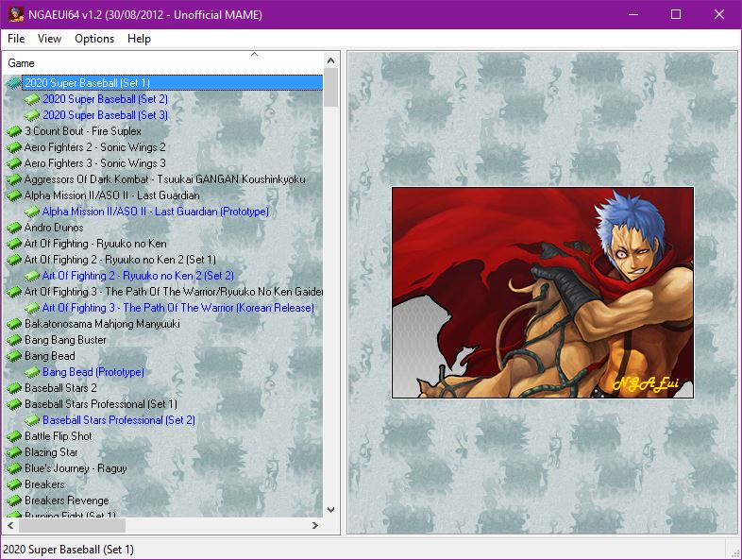Click the chip icon beside Art Of Fighting 3 Path Of The Warrior/Ryuuko
The height and width of the screenshot is (560, 742).
click(x=14, y=292)
